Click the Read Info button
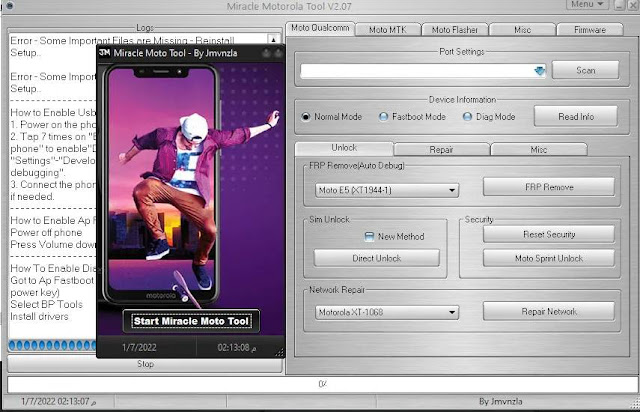The width and height of the screenshot is (640, 412). point(576,116)
